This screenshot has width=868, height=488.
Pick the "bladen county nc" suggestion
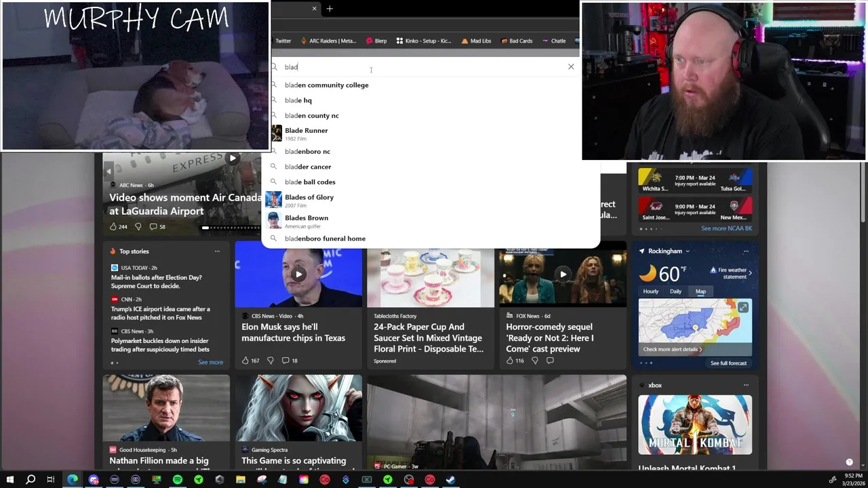[311, 115]
